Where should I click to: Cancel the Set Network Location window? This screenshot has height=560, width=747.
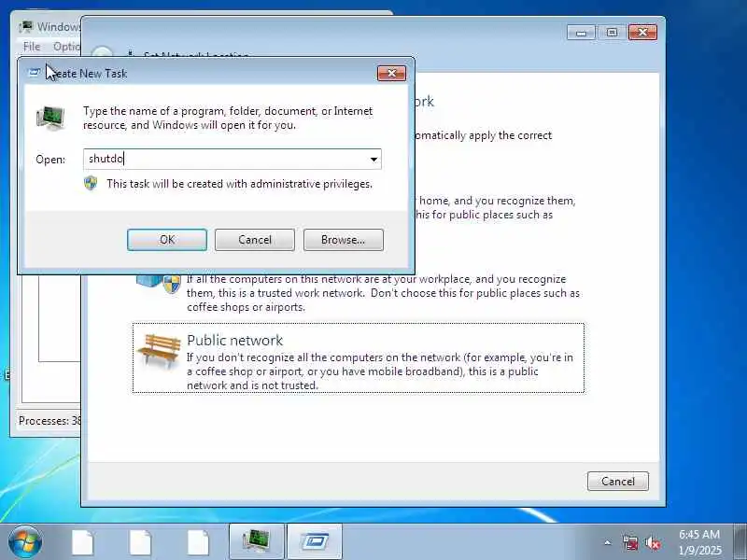[618, 481]
